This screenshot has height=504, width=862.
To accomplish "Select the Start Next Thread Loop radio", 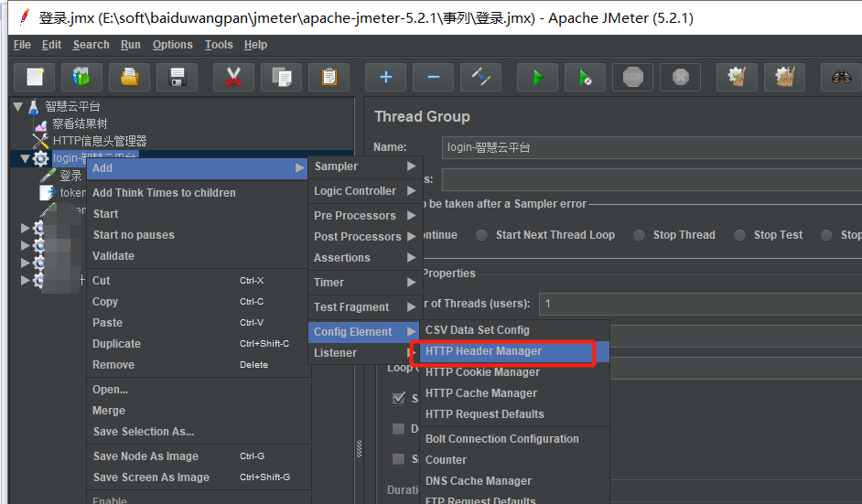I will point(482,235).
